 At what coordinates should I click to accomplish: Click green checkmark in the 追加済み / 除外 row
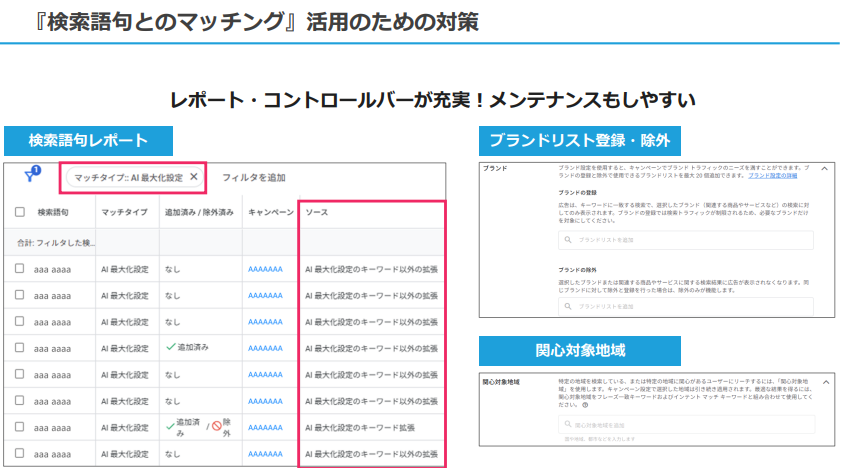pyautogui.click(x=170, y=427)
